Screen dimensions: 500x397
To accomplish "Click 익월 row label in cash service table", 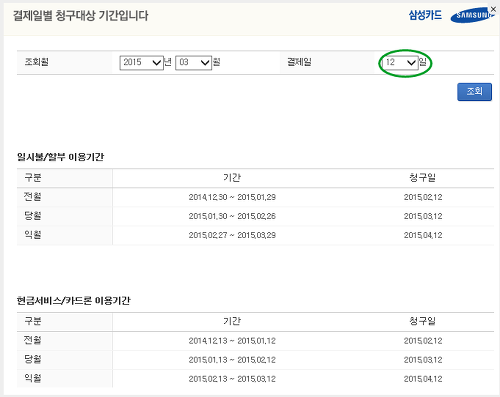I will [x=33, y=378].
